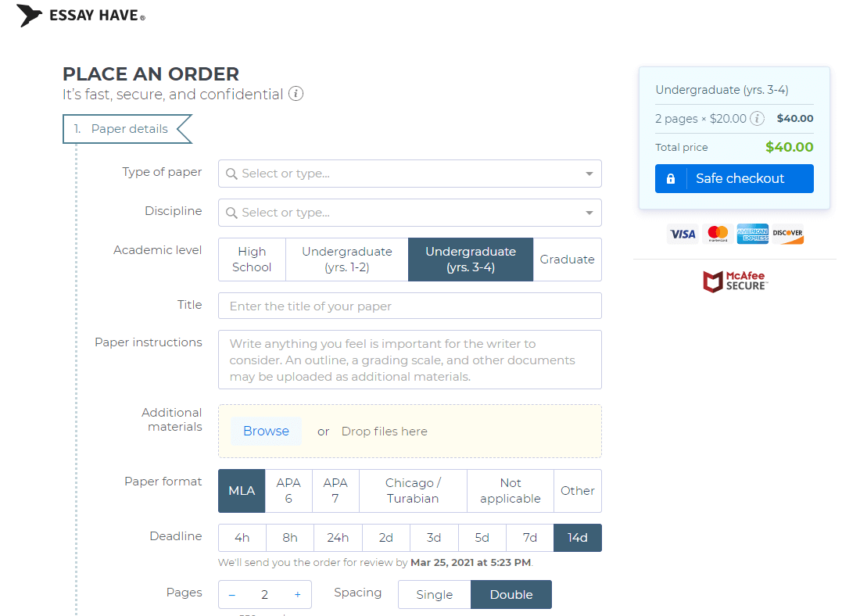
Task: Decrease pages with minus button
Action: click(232, 595)
